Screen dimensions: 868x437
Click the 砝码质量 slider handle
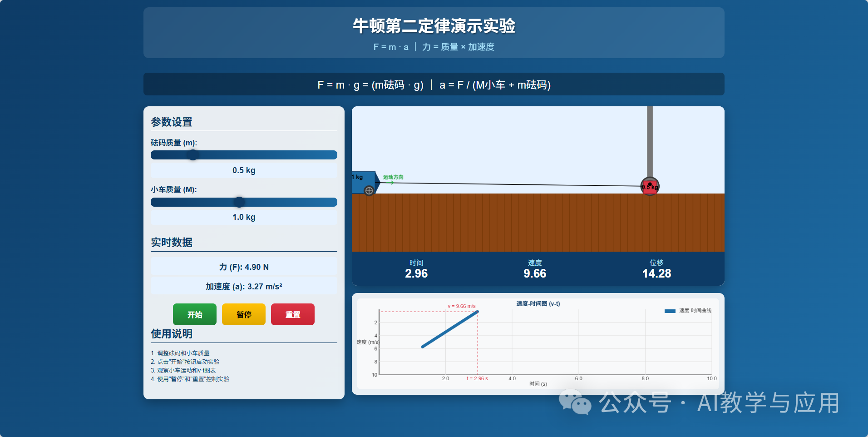[193, 155]
